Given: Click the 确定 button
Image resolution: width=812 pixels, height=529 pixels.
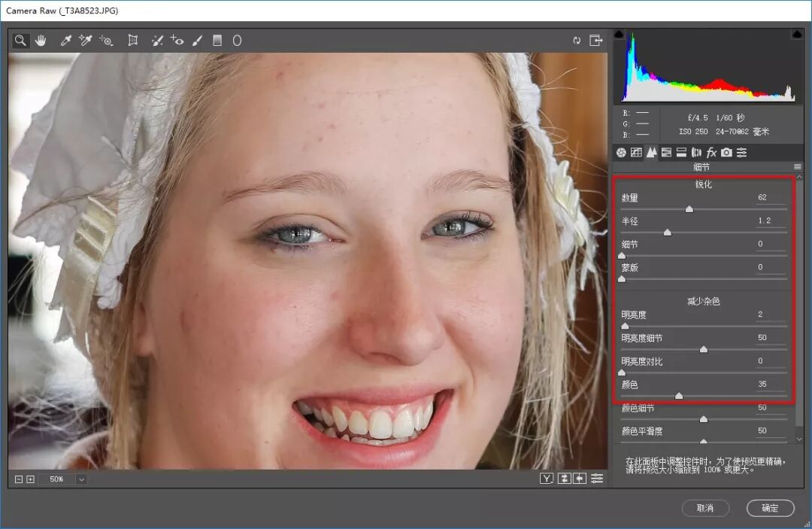Looking at the screenshot, I should pyautogui.click(x=770, y=508).
